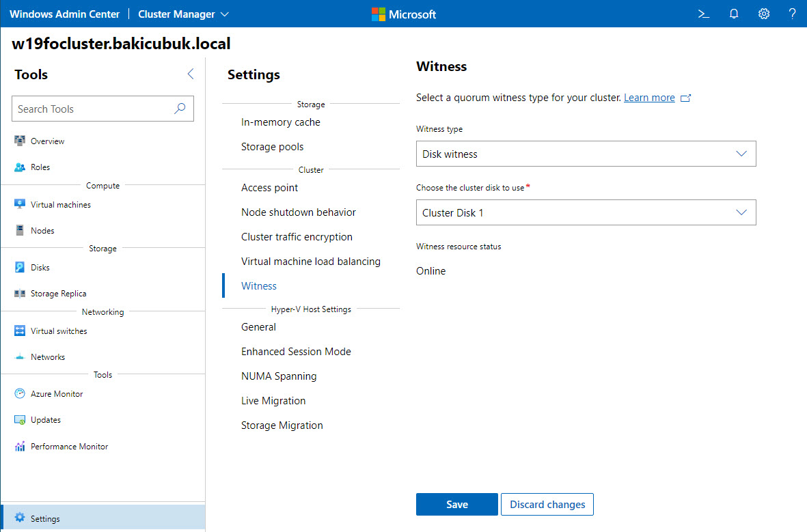This screenshot has width=807, height=532.
Task: Click the Online witness status text
Action: pos(430,271)
